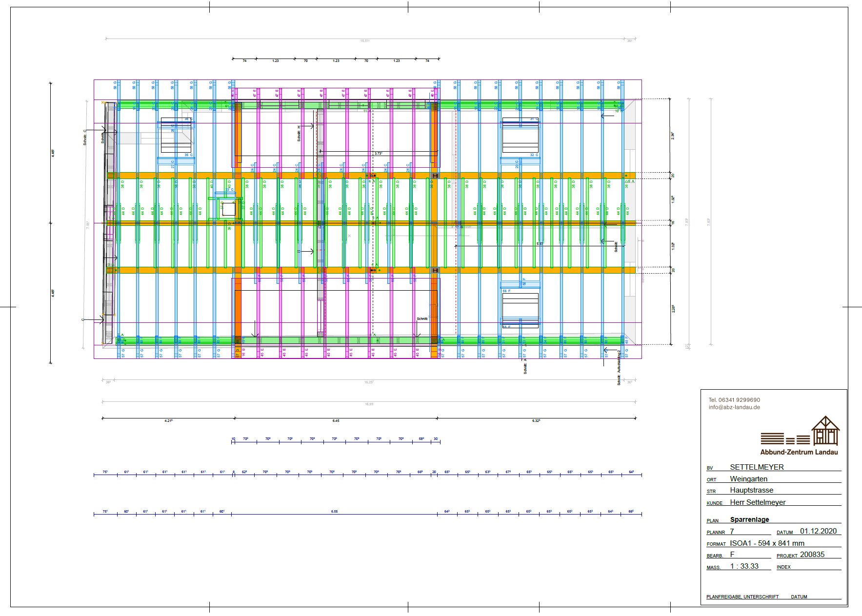
Task: Select the small square chimney opening
Action: 229,209
